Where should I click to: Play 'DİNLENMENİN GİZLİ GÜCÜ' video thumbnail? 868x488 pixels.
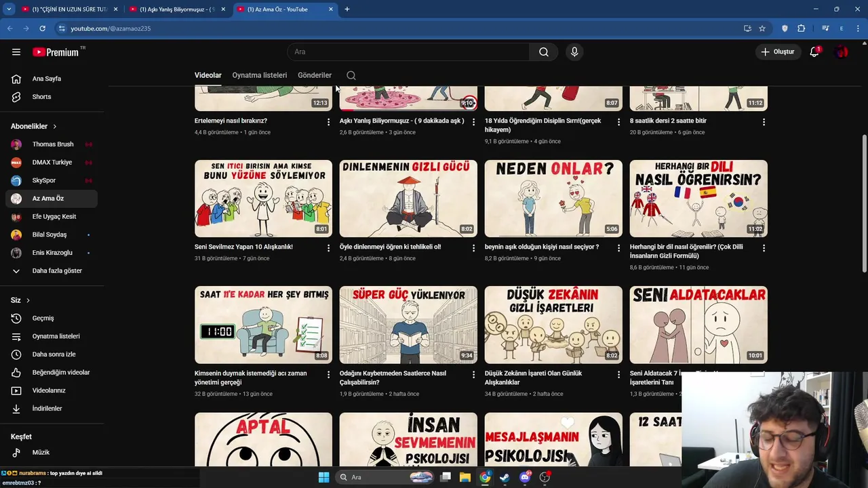click(x=408, y=199)
